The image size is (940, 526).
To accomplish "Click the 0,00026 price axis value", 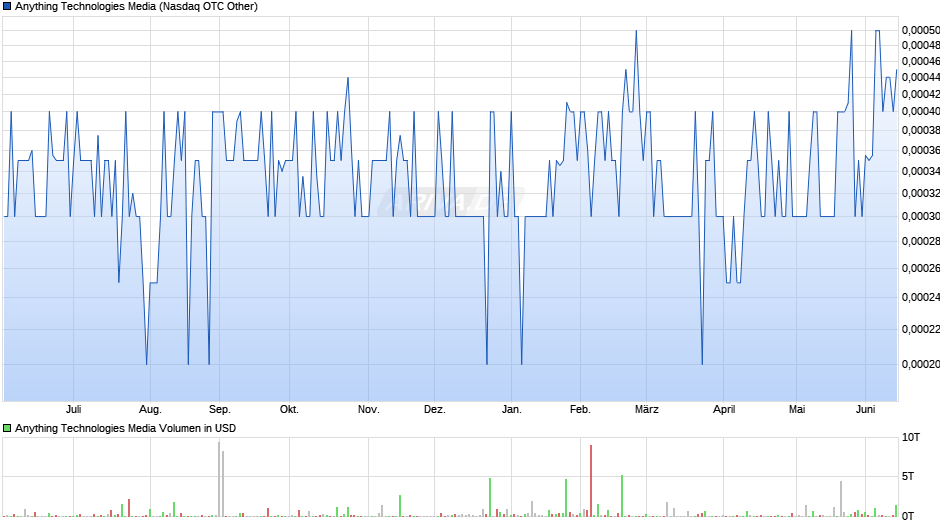I will pos(920,268).
